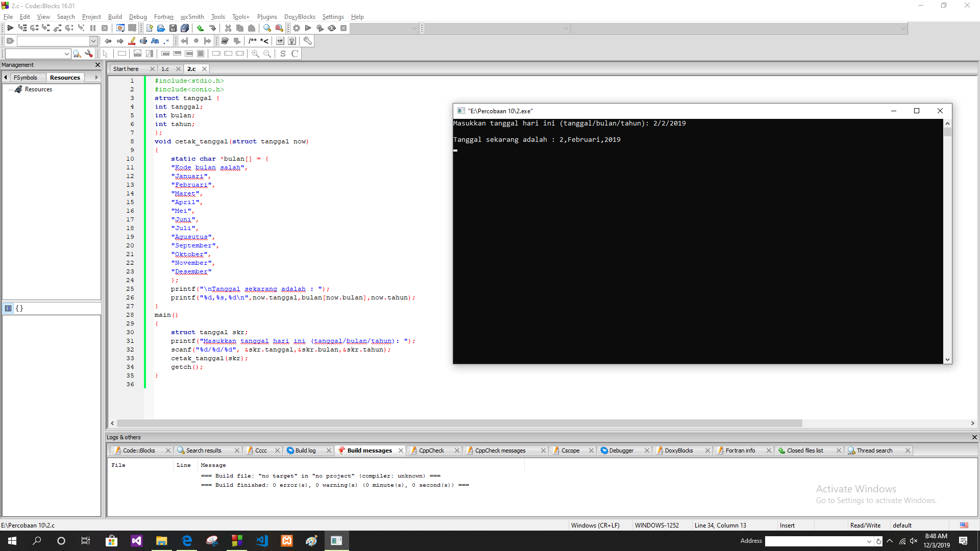
Task: Select the FSymbols management tab
Action: [x=26, y=78]
